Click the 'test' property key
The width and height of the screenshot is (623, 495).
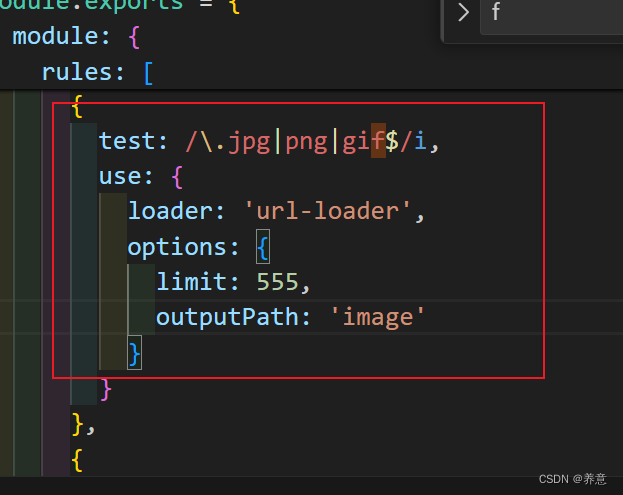point(127,142)
